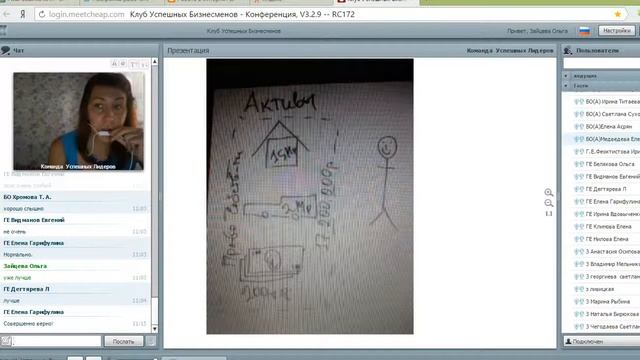The width and height of the screenshot is (640, 360).
Task: Click the Команда Успешных Лидеров label
Action: pos(510,51)
